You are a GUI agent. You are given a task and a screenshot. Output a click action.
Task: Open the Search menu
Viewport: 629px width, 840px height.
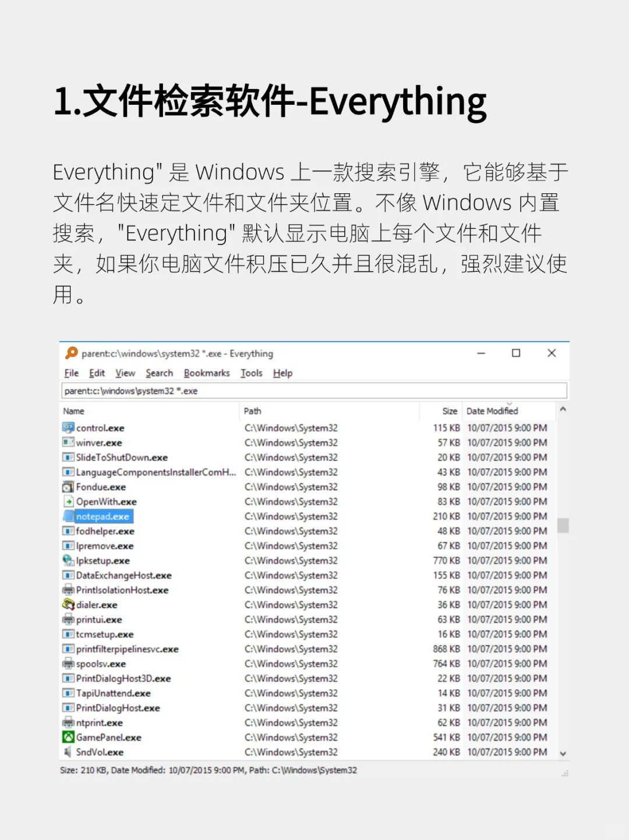(x=160, y=373)
